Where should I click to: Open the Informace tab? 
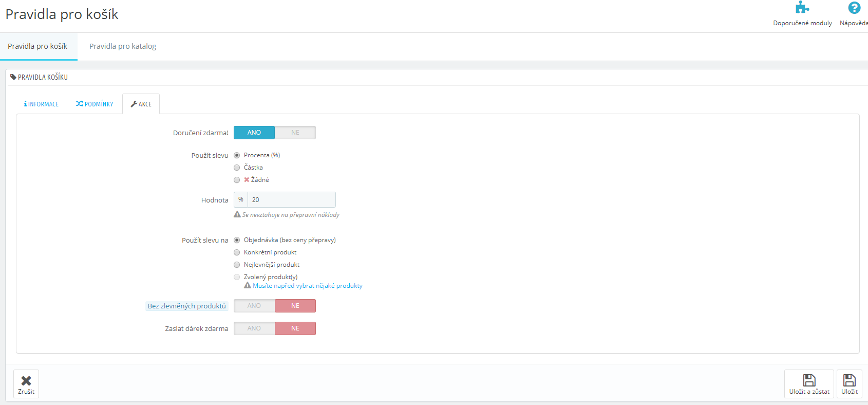click(41, 104)
